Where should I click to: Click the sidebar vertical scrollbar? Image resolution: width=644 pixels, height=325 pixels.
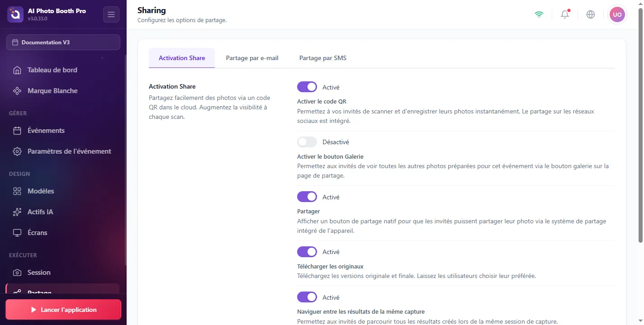click(125, 160)
